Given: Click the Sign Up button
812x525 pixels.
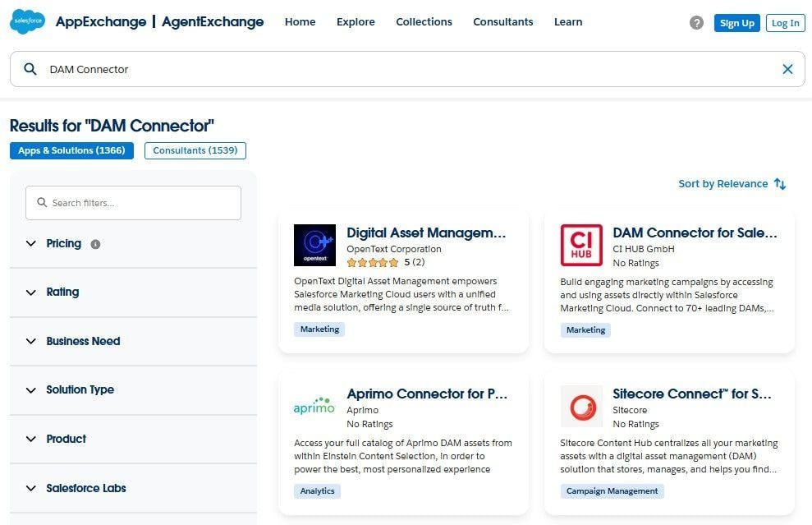Looking at the screenshot, I should coord(736,23).
